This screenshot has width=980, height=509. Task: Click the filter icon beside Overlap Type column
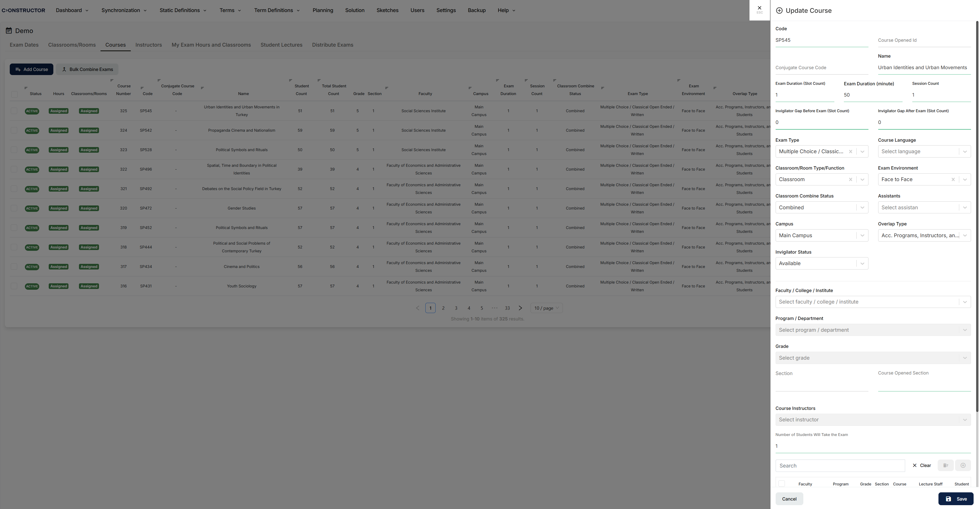click(x=715, y=88)
